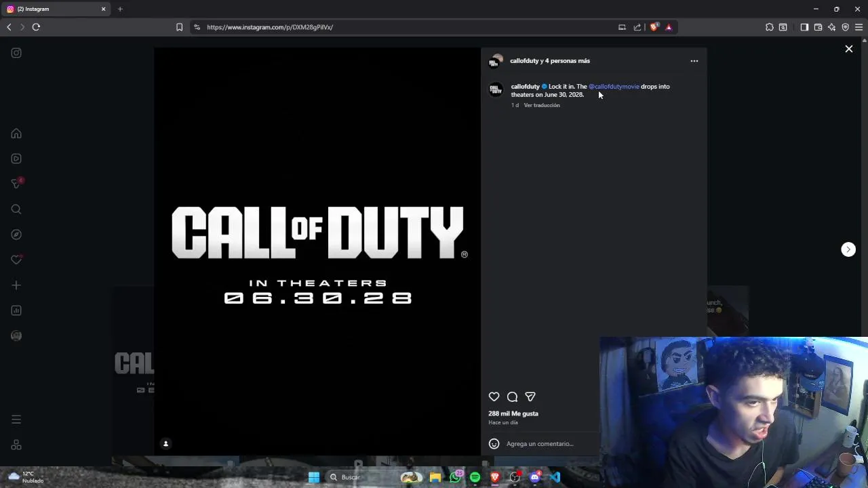868x488 pixels.
Task: Click the comment bubble icon under the post
Action: pyautogui.click(x=512, y=396)
